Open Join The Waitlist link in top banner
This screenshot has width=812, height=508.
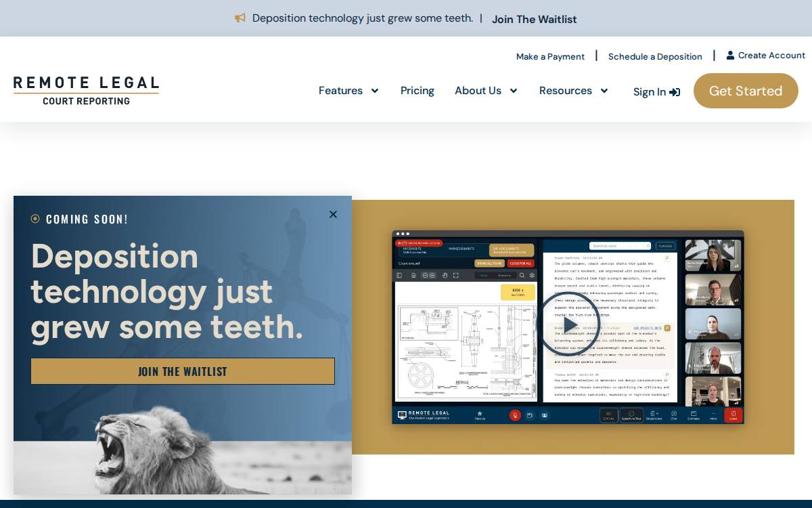[x=534, y=19]
